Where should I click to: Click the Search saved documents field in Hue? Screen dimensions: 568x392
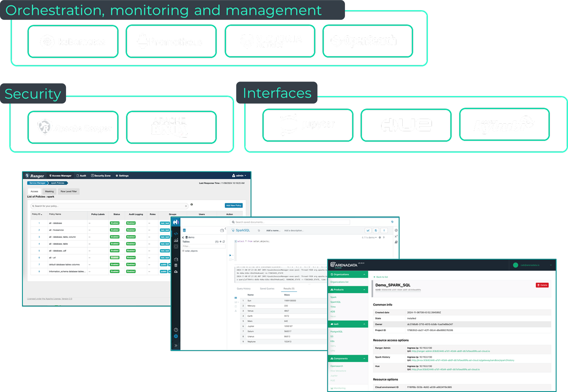290,222
